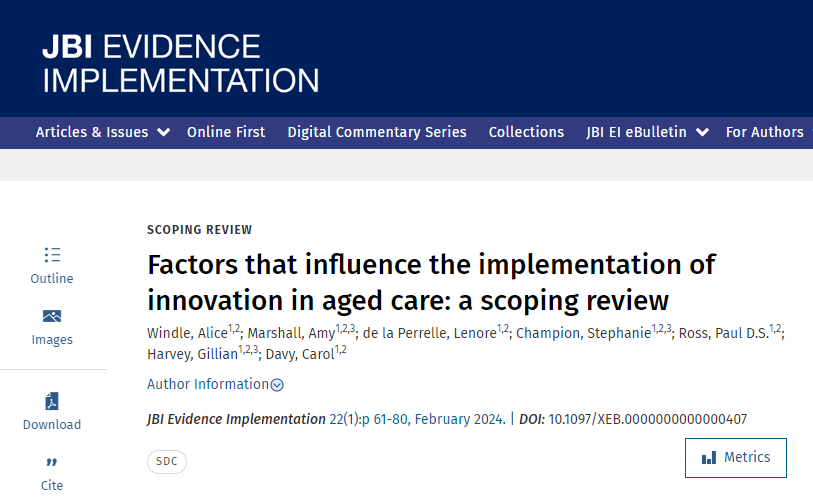Click author name Harvey, Gillian
The height and width of the screenshot is (501, 813).
tap(192, 354)
